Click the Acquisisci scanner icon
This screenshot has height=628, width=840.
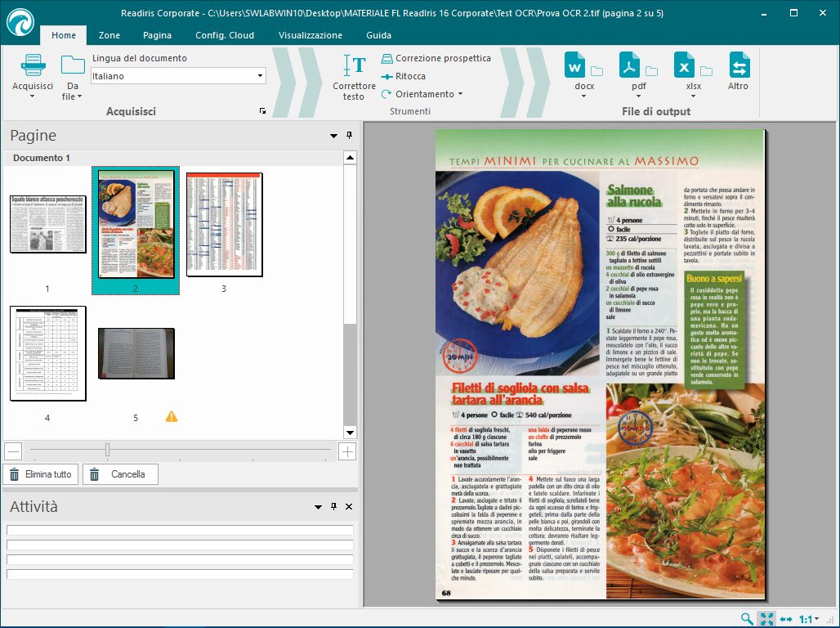(33, 65)
